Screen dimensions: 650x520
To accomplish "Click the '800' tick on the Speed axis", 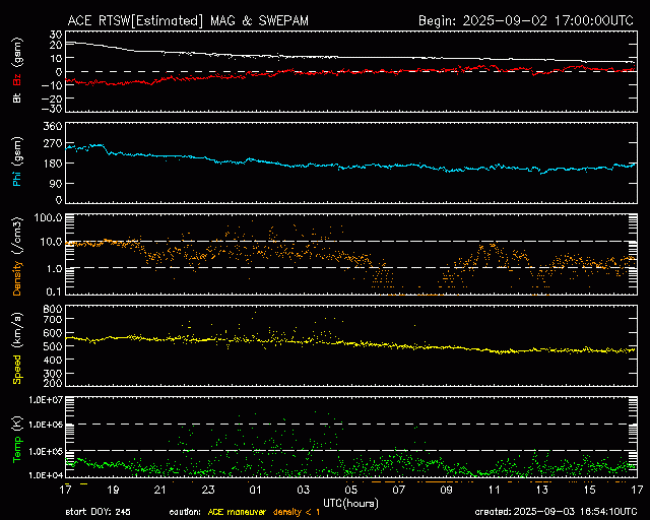I will (x=53, y=309).
